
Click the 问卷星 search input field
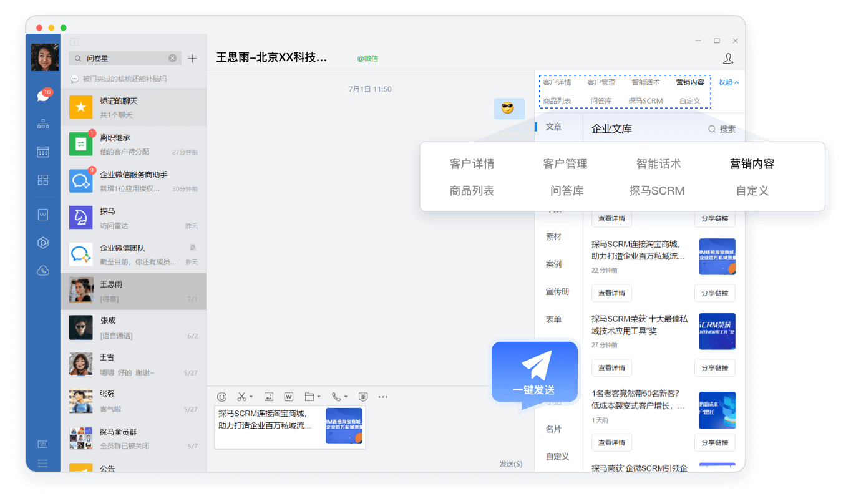(x=125, y=58)
